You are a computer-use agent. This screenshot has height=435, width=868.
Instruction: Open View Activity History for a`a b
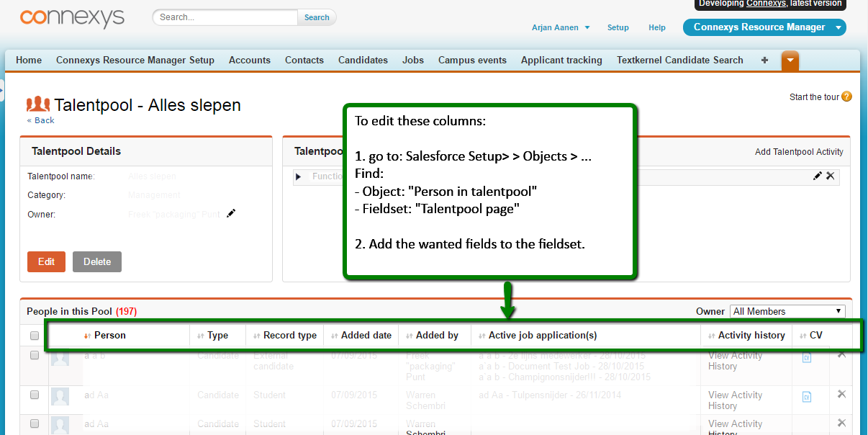735,361
